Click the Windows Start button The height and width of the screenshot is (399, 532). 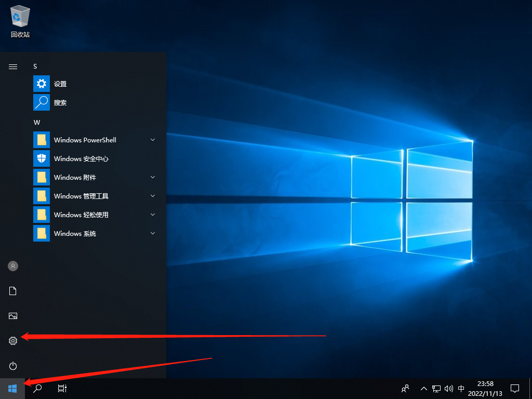12,389
